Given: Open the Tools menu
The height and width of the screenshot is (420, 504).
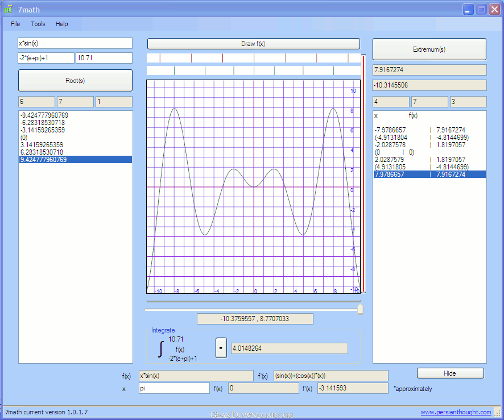Looking at the screenshot, I should [38, 24].
